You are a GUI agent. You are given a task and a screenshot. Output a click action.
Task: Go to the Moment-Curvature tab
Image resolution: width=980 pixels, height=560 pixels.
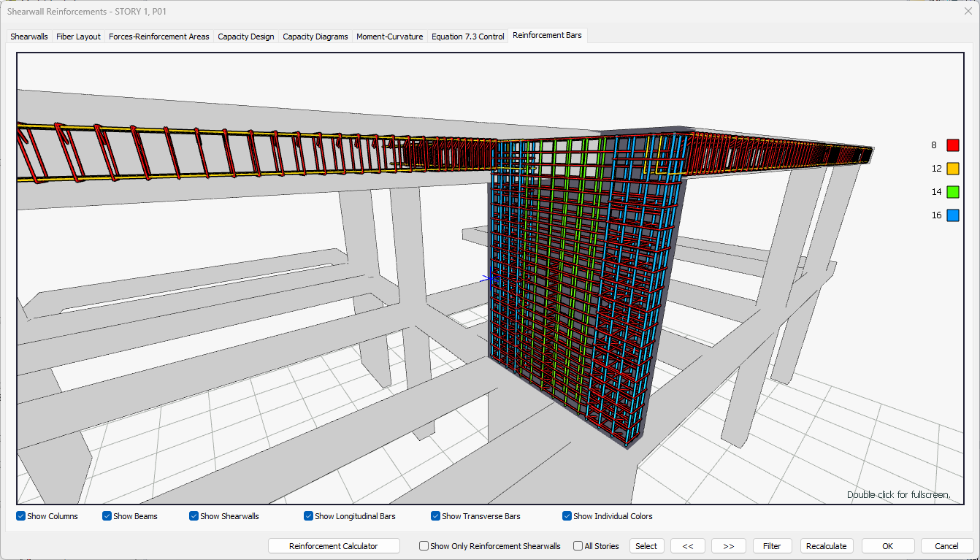point(389,37)
